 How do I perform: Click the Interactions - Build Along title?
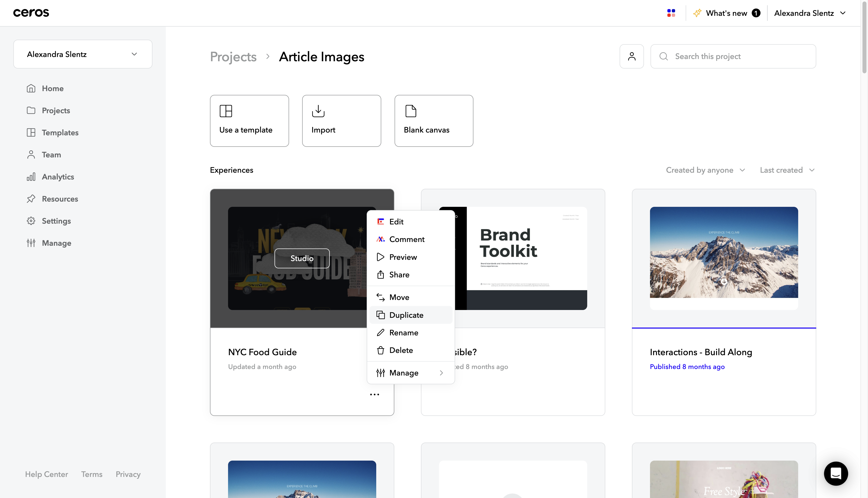point(701,352)
